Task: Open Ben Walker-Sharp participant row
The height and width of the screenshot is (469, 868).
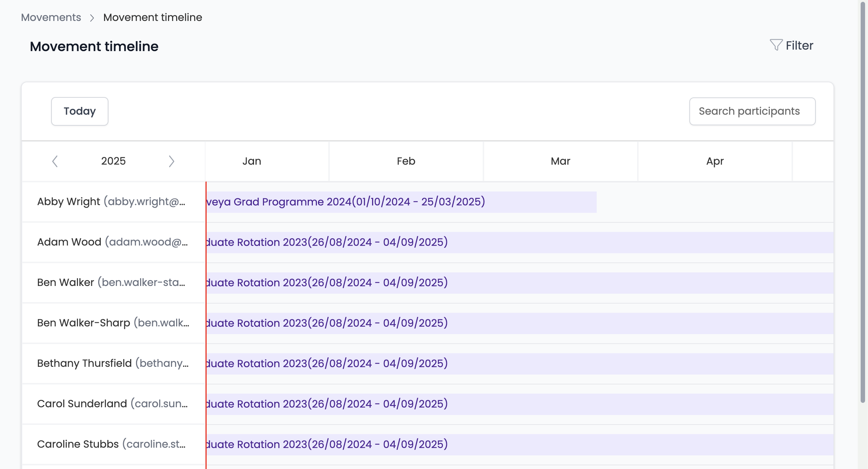Action: tap(113, 323)
